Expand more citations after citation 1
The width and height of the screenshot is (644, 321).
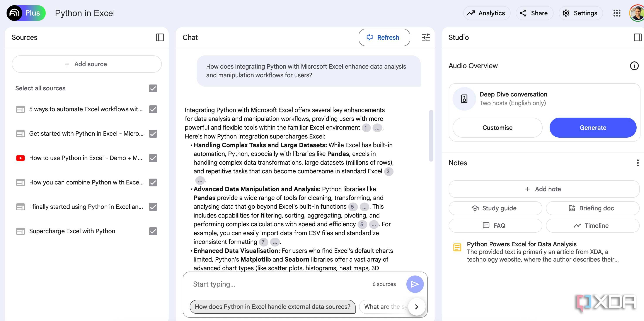coord(377,128)
